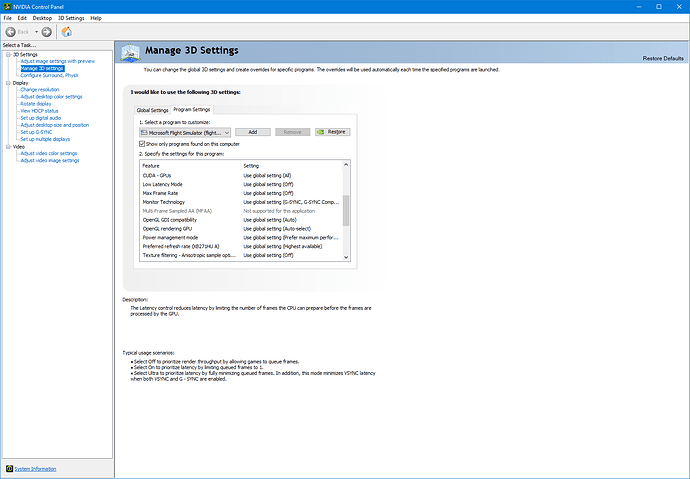Screen dimensions: 690x479
Task: Select the Low Latency Mode row
Action: 241,184
